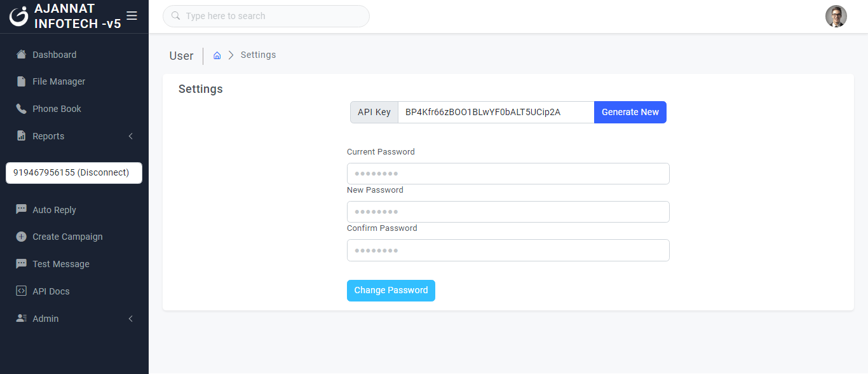Click the File Manager document icon
The image size is (868, 374).
coord(21,81)
